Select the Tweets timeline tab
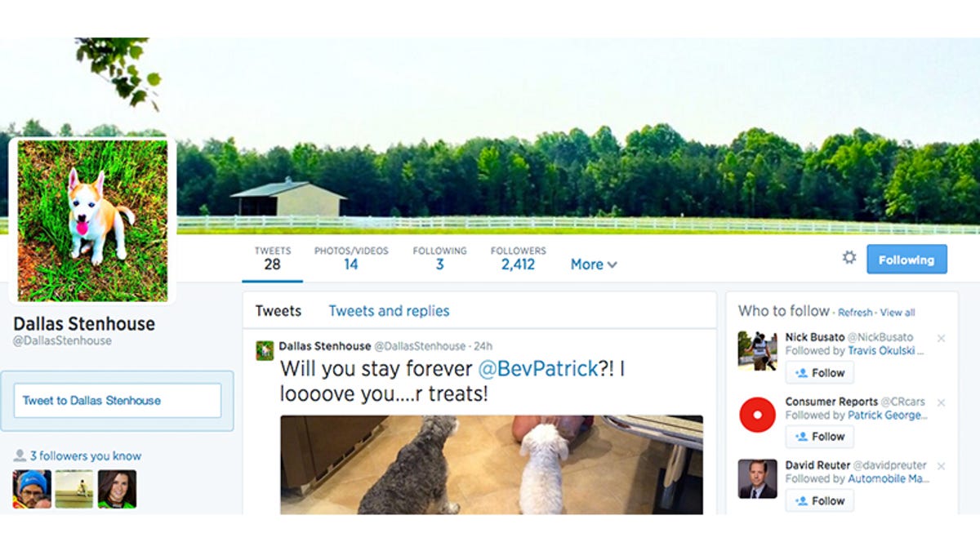980x551 pixels. point(278,311)
